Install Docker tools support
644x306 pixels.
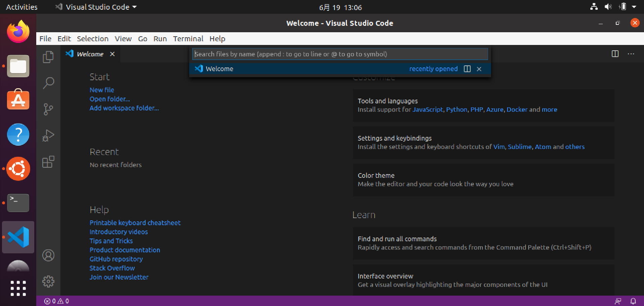click(x=517, y=110)
